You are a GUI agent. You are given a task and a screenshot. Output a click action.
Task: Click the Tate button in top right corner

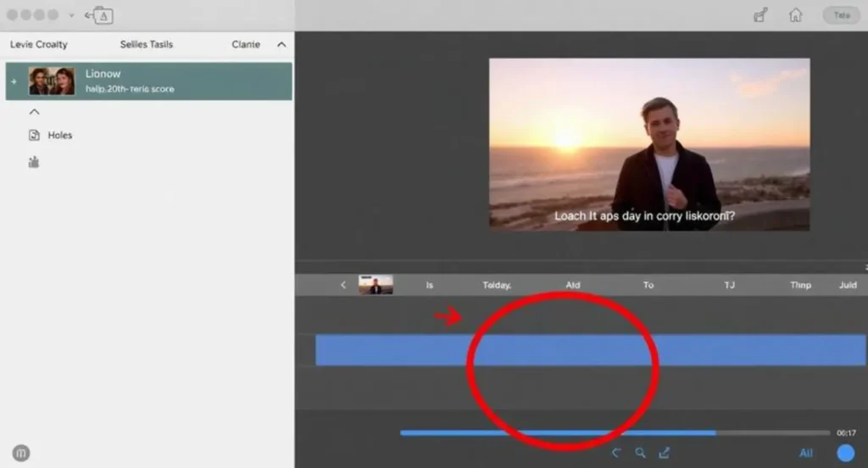pos(842,15)
